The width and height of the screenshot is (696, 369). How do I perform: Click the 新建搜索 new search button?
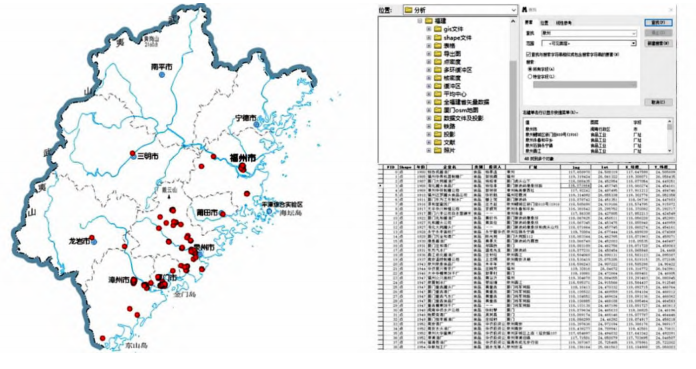tap(658, 44)
